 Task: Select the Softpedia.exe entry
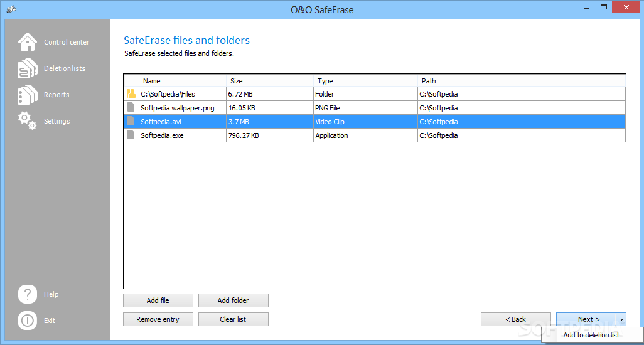click(162, 135)
